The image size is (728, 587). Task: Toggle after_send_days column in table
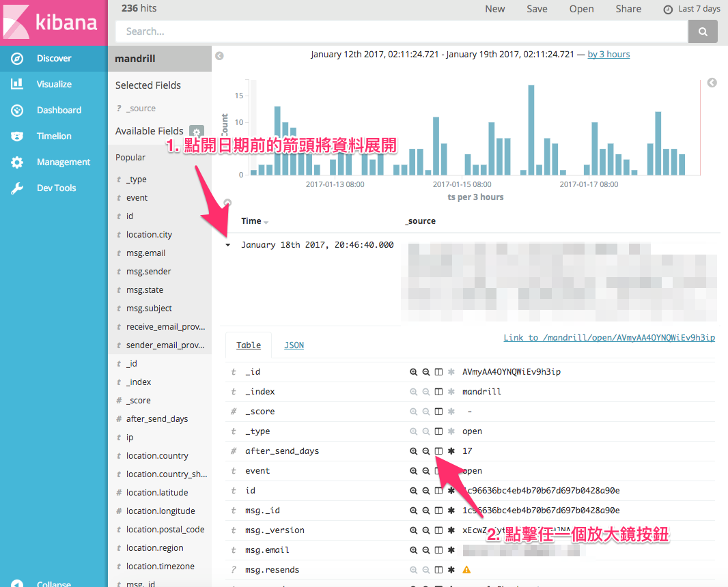point(438,451)
